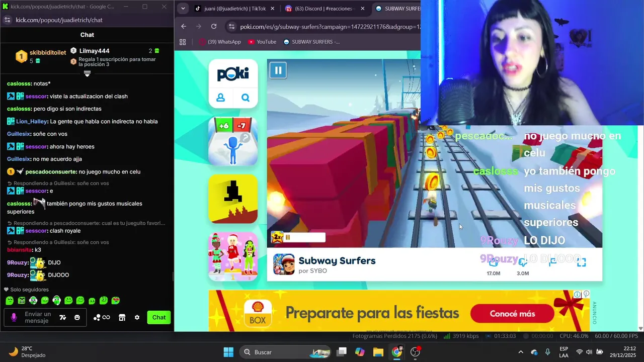The width and height of the screenshot is (644, 362).
Task: Open chat settings gear
Action: (x=137, y=317)
